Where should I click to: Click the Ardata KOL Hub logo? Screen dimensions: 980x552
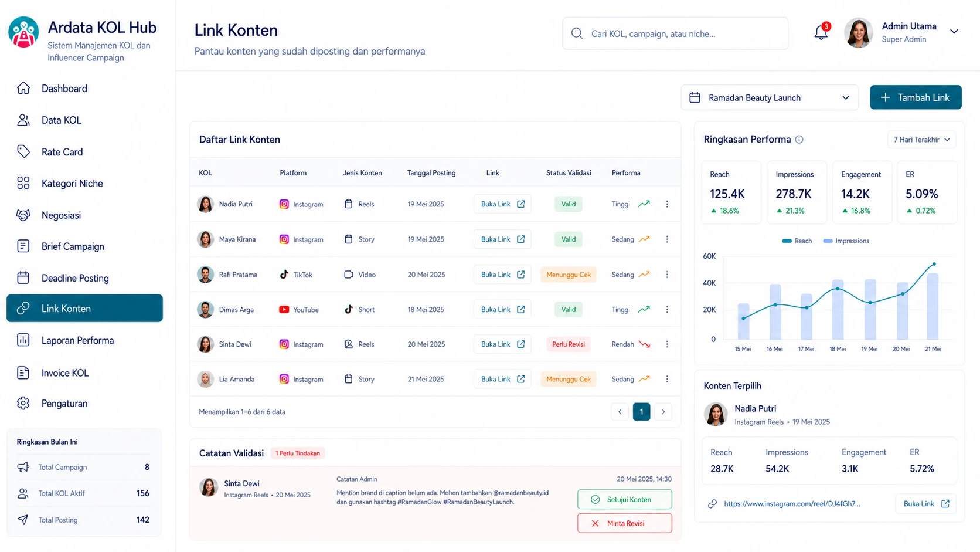click(x=23, y=32)
